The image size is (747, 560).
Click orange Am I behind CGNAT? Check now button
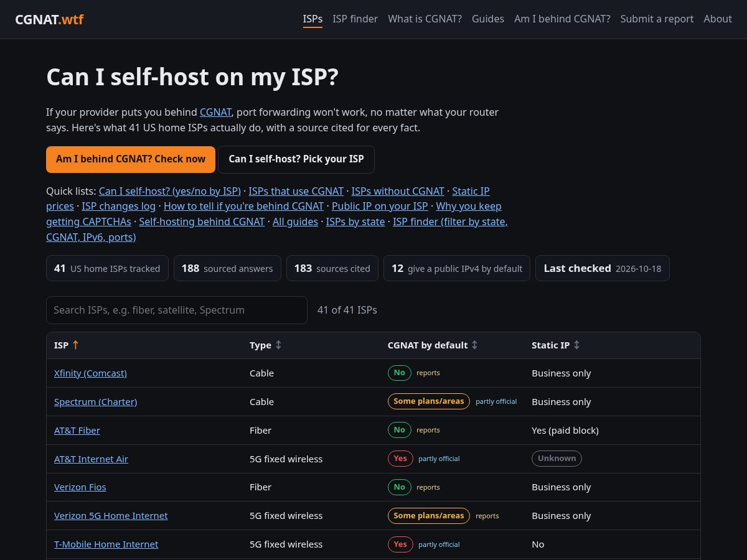(131, 159)
